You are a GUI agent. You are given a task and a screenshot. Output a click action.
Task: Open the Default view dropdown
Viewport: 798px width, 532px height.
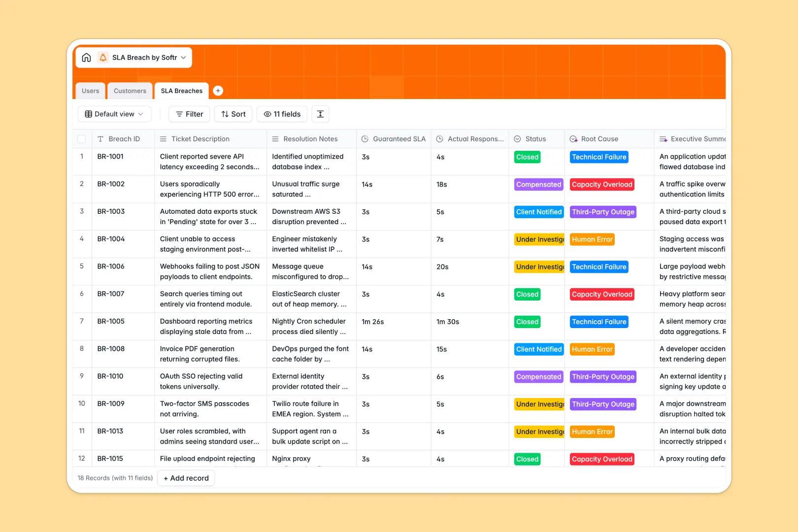(114, 114)
